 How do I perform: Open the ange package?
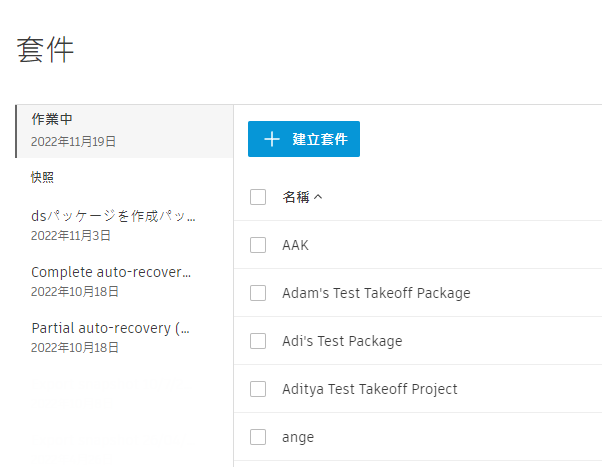point(298,437)
